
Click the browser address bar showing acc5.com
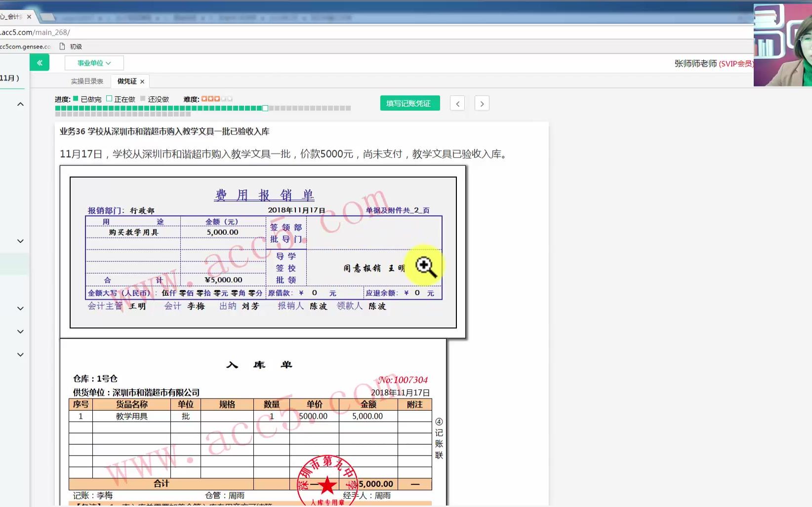[35, 32]
